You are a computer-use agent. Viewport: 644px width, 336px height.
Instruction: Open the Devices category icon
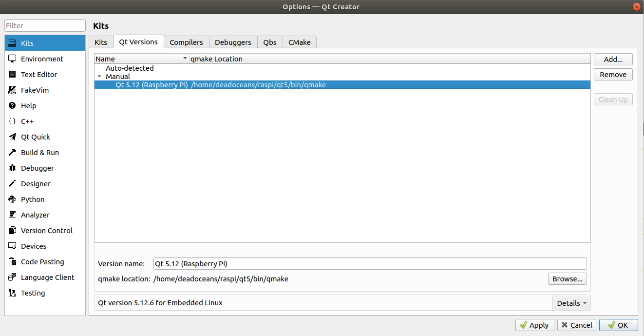(x=12, y=246)
